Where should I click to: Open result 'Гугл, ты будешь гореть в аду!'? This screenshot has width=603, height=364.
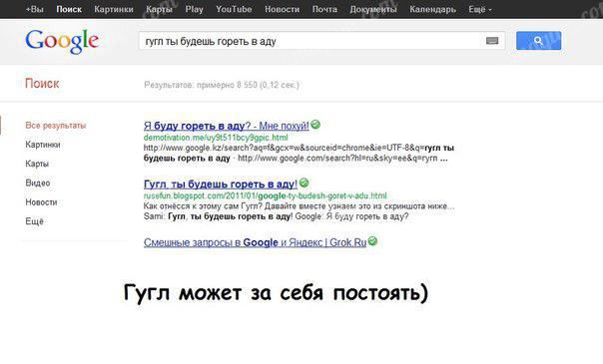coord(221,184)
